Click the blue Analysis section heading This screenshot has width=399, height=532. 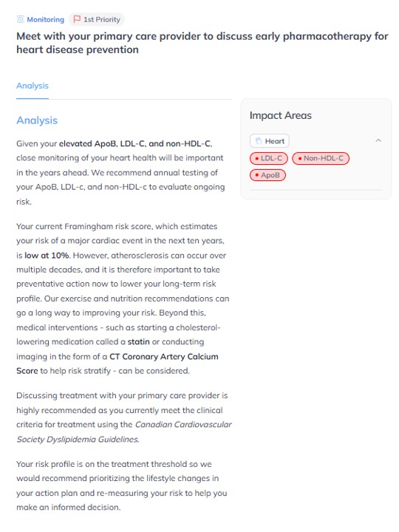37,120
